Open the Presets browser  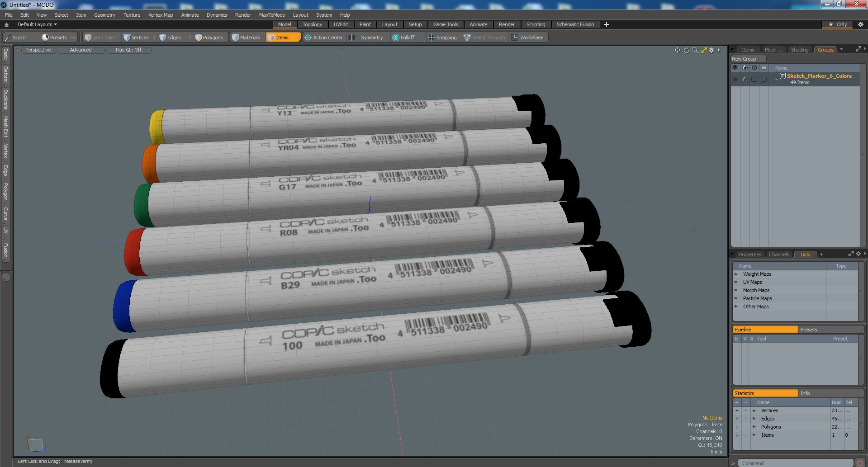pyautogui.click(x=59, y=38)
